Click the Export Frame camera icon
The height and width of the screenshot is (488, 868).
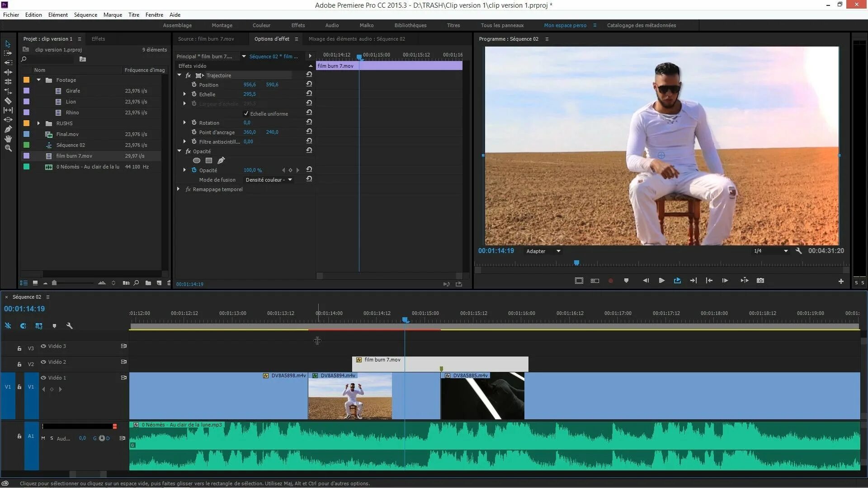point(760,281)
